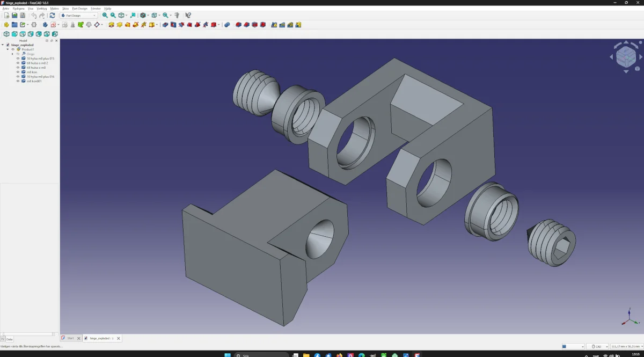The image size is (644, 357).
Task: Click the Fit All zoom icon
Action: (x=105, y=16)
